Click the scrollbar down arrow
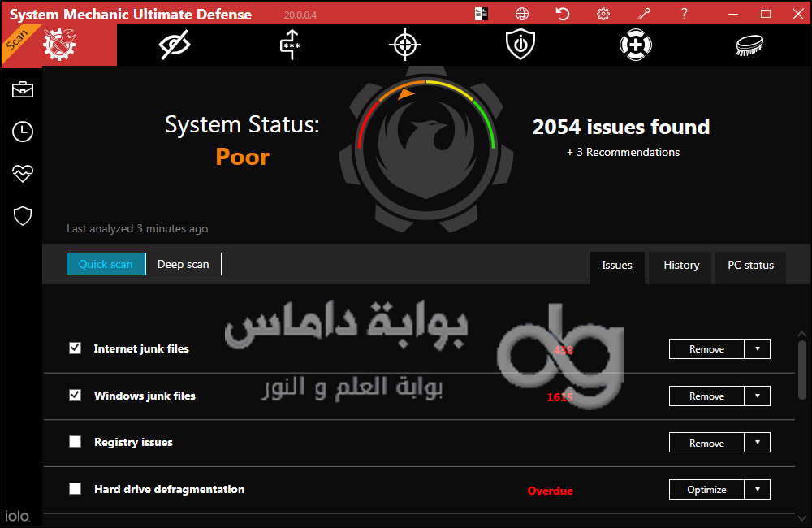812x528 pixels. click(801, 517)
